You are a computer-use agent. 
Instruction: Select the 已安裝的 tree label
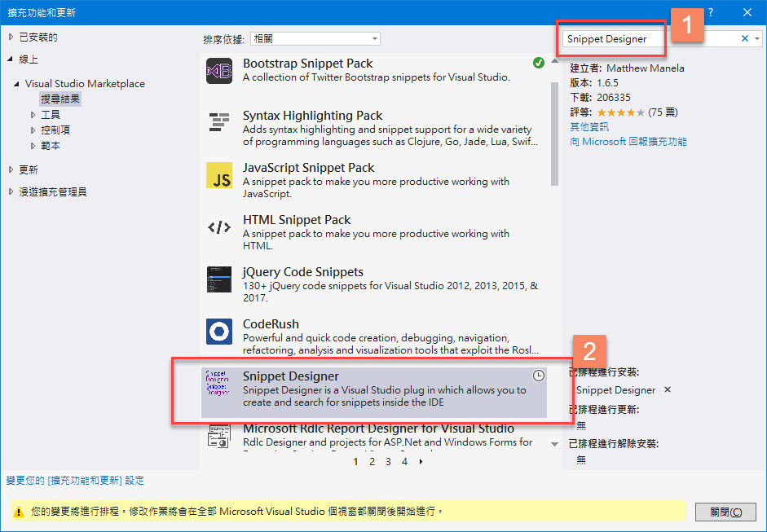pyautogui.click(x=38, y=37)
